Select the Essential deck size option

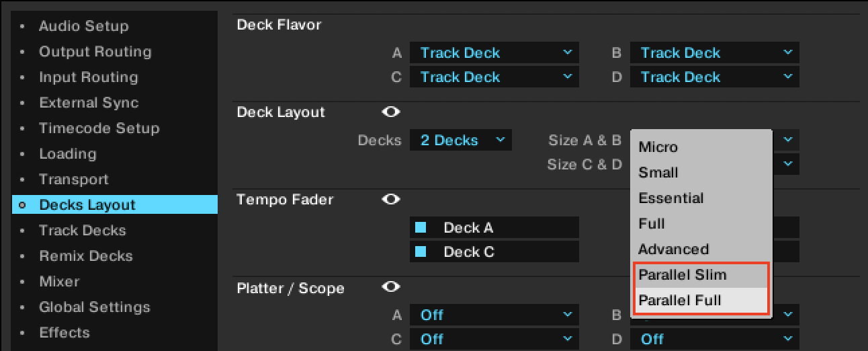(x=671, y=198)
